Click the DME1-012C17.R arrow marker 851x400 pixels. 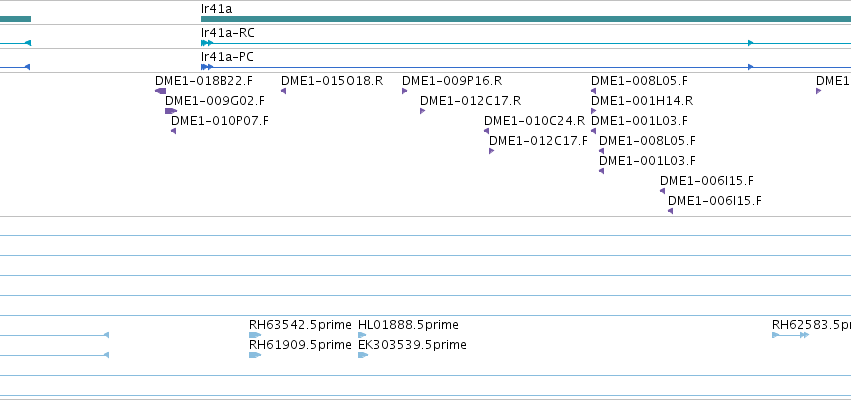pyautogui.click(x=422, y=111)
